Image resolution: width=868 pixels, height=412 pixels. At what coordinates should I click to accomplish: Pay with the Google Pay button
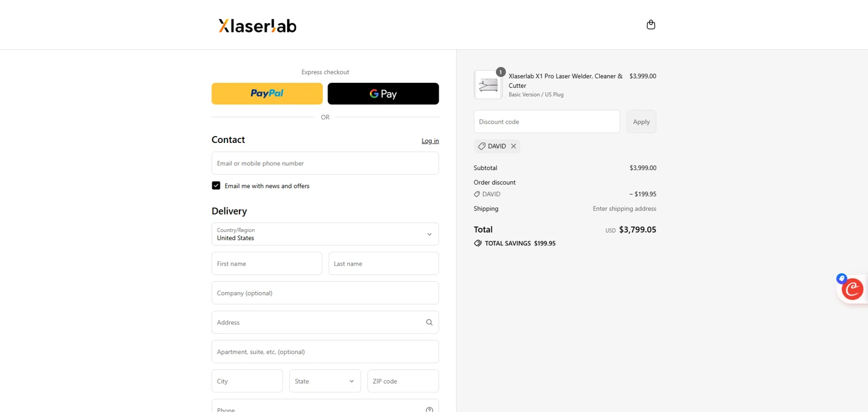tap(383, 94)
